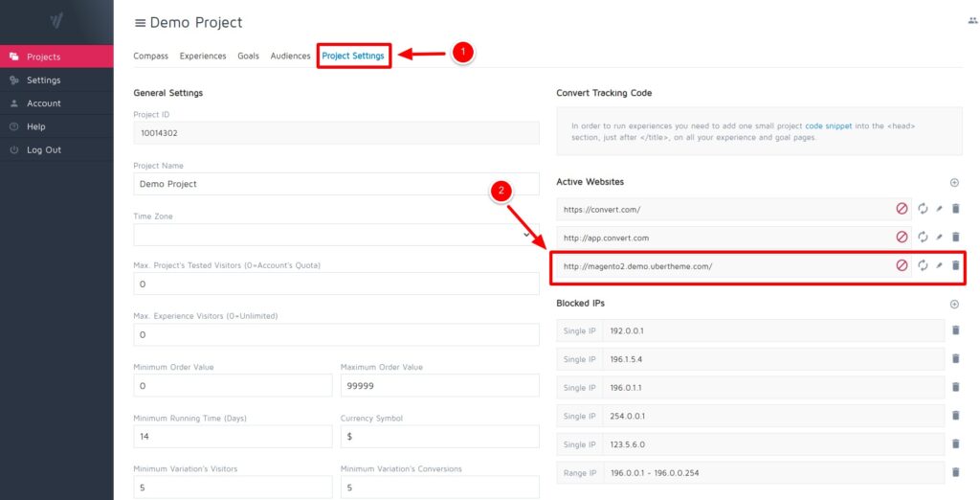Click the 196.1.5.4 IP value
Viewport: 980px width, 500px height.
click(626, 359)
